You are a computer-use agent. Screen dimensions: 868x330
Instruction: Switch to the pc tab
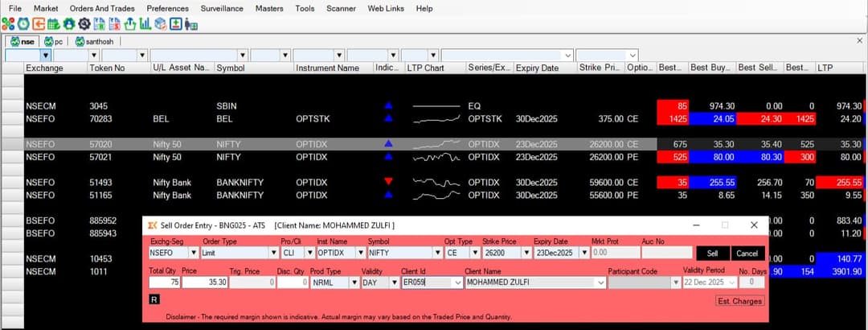click(x=55, y=42)
